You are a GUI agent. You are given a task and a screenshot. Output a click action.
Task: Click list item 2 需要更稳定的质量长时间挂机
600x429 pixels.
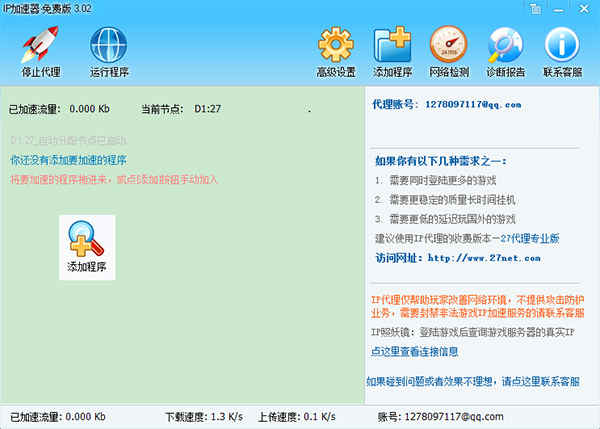(x=445, y=200)
